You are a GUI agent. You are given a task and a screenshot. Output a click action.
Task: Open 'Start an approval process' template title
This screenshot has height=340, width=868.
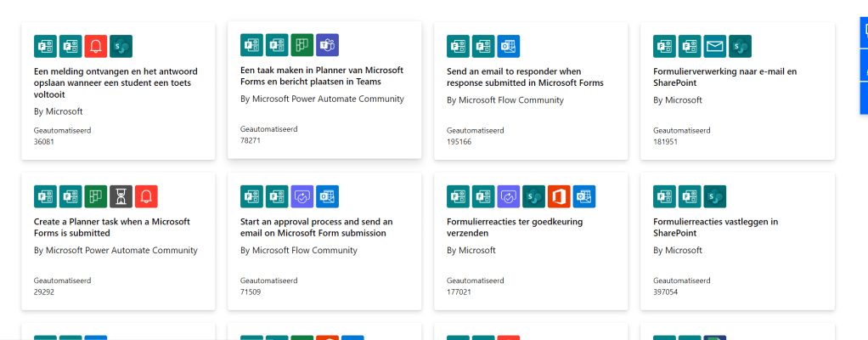(x=316, y=227)
